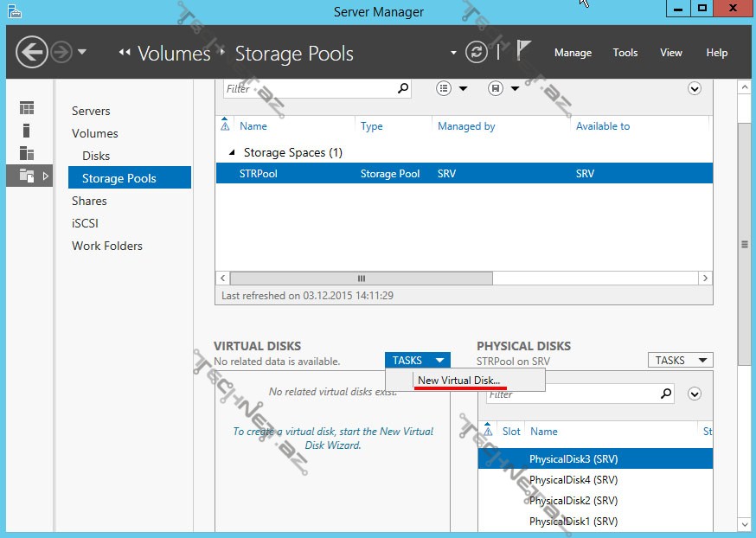Open the Manage menu
Screen dimensions: 756x538
573,53
